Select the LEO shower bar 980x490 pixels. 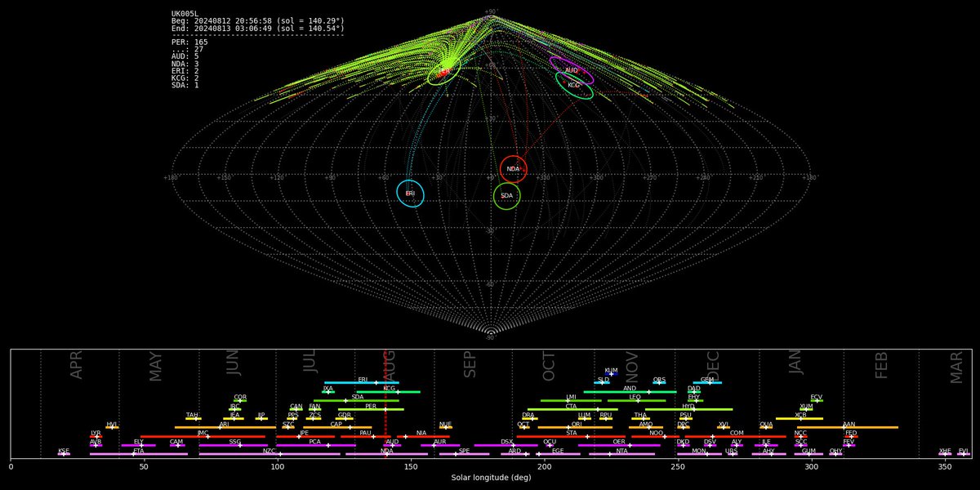(x=636, y=400)
